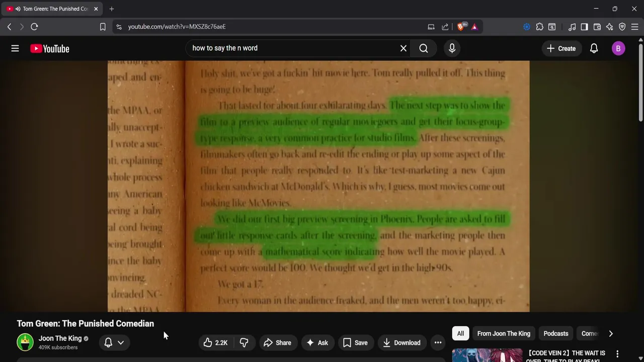The height and width of the screenshot is (362, 644).
Task: Open Brave Shields lion icon
Action: (461, 27)
